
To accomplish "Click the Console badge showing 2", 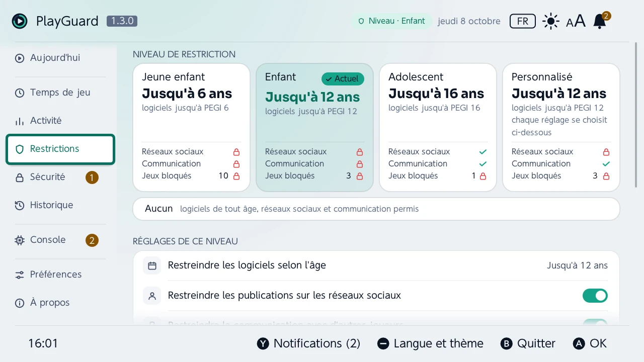I will pos(92,240).
